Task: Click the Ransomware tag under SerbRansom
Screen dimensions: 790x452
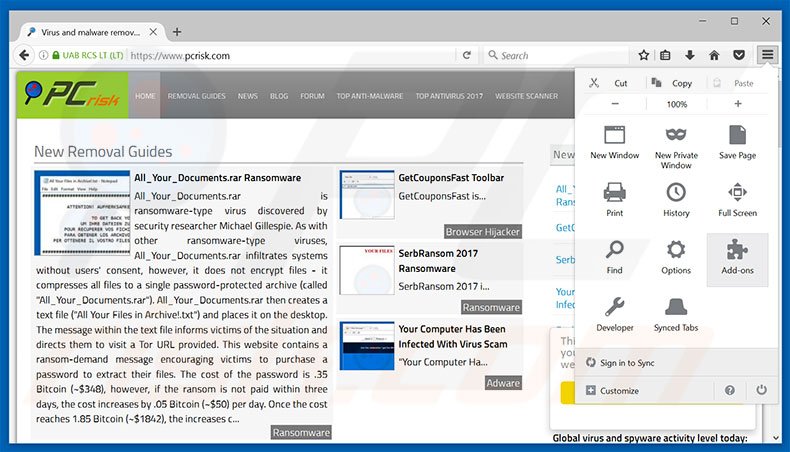Action: tap(491, 307)
